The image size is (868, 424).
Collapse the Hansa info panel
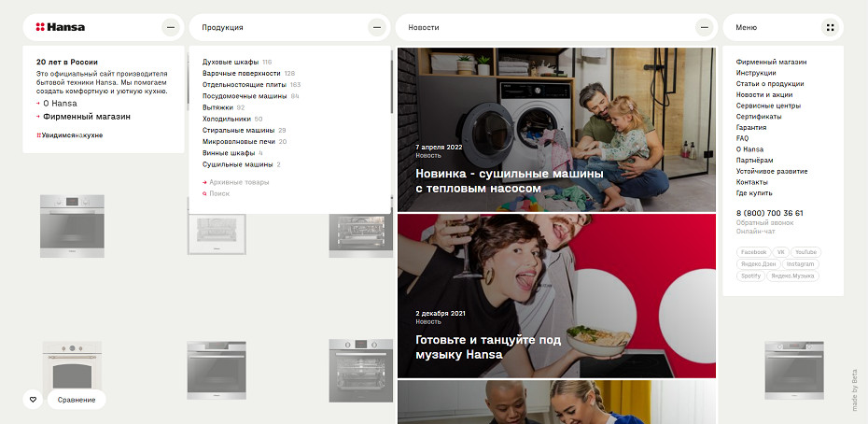pos(170,28)
